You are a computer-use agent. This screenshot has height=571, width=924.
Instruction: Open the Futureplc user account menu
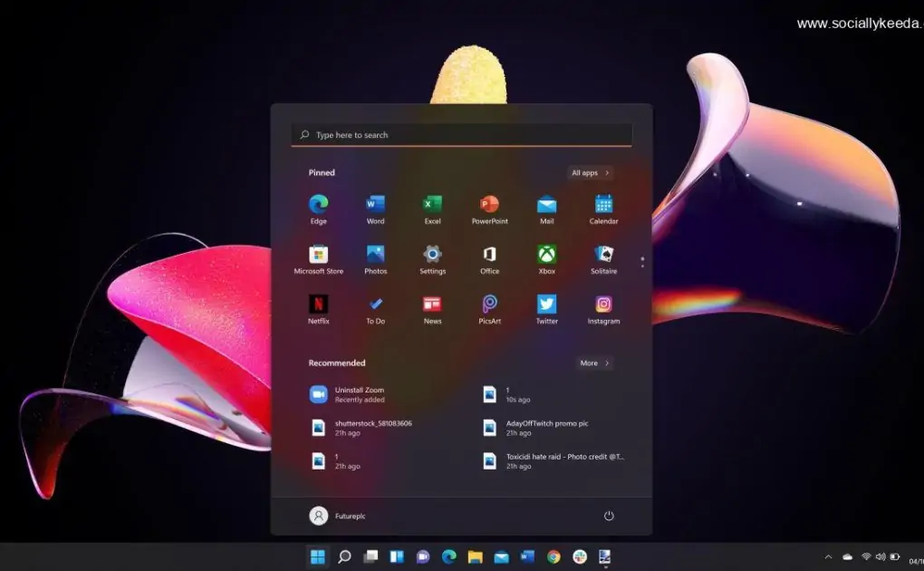(x=337, y=516)
